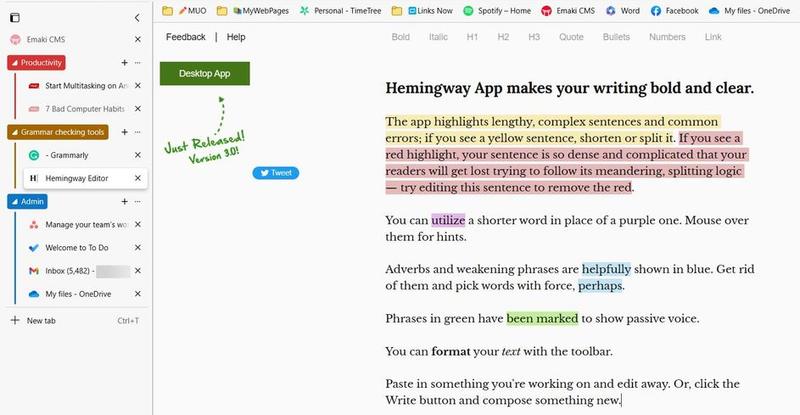
Task: Click the purple highlighted word utilize
Action: point(448,221)
